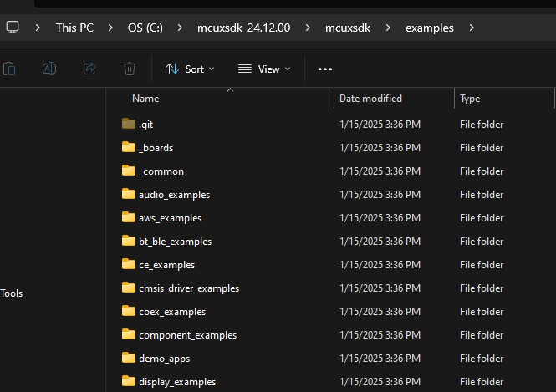
Task: Select the audio_examples folder name
Action: tap(175, 195)
